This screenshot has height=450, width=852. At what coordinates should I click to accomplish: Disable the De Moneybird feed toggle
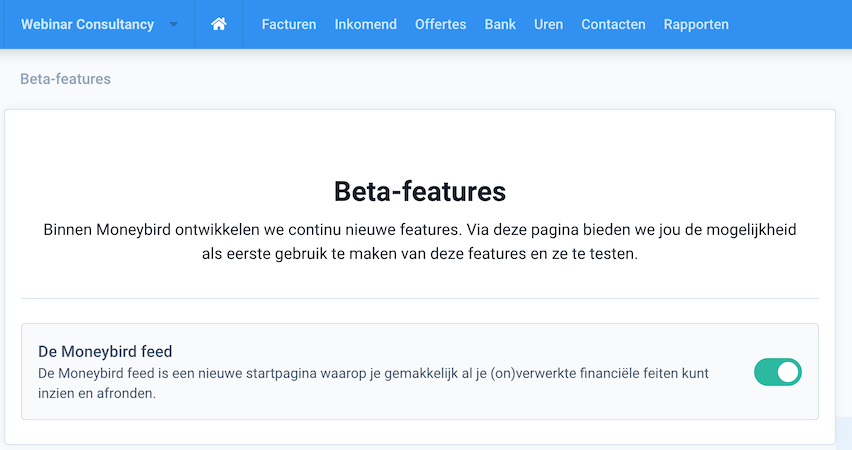[x=778, y=372]
